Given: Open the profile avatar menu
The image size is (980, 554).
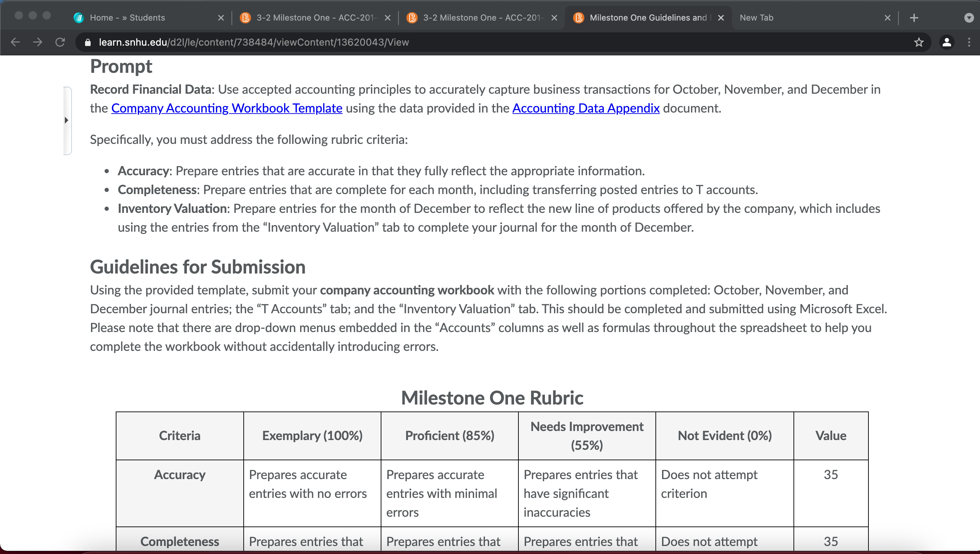Looking at the screenshot, I should [x=947, y=42].
